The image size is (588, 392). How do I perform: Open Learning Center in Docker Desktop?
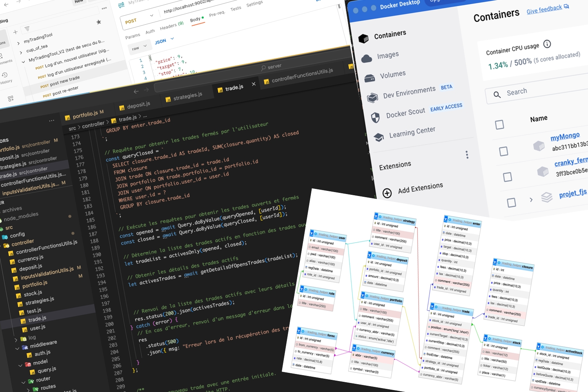tap(404, 132)
